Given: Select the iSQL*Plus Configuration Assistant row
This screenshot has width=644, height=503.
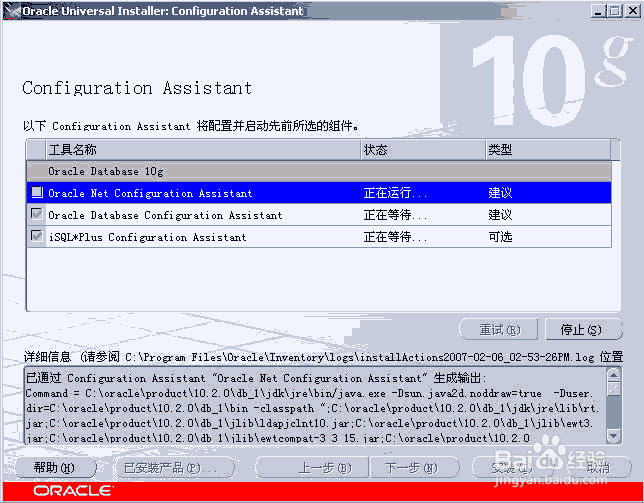Looking at the screenshot, I should (319, 237).
